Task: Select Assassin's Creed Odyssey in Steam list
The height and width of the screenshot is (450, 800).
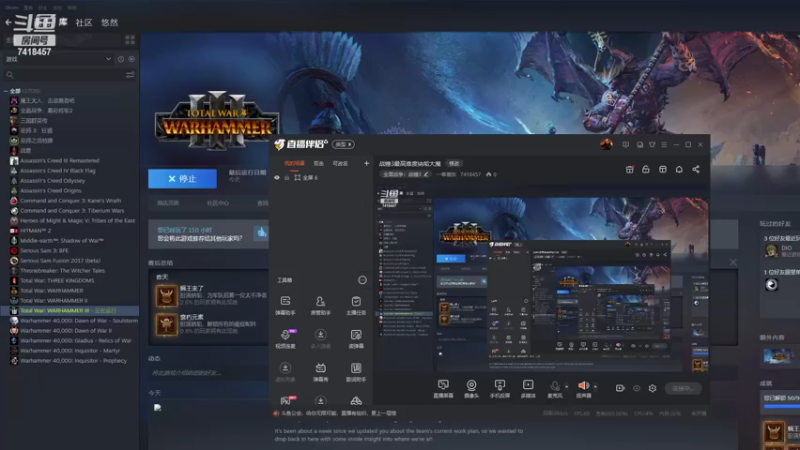Action: point(53,181)
